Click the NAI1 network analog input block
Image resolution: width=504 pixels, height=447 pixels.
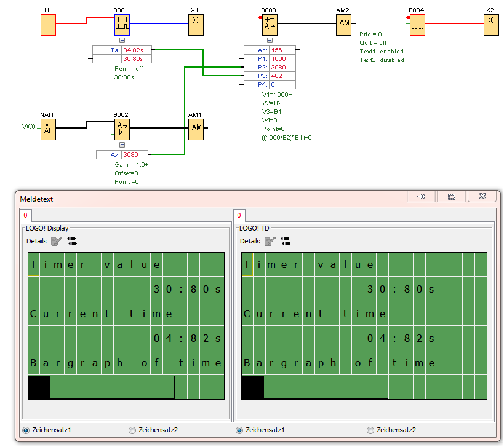pos(47,129)
